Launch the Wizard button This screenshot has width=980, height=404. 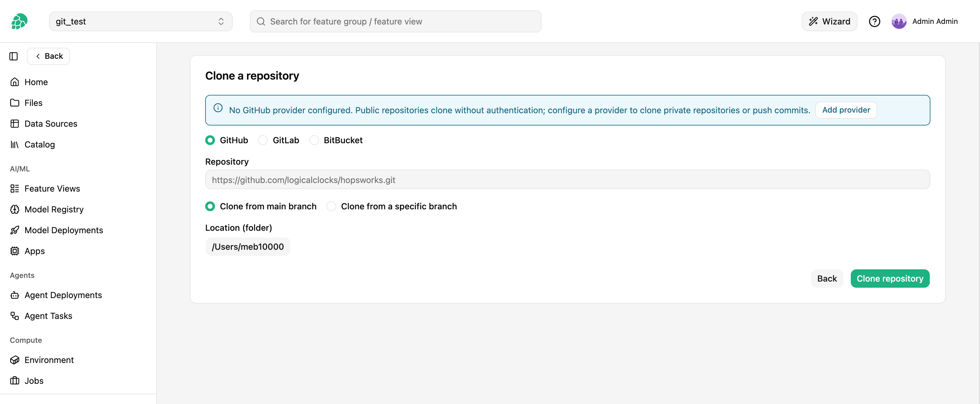829,21
